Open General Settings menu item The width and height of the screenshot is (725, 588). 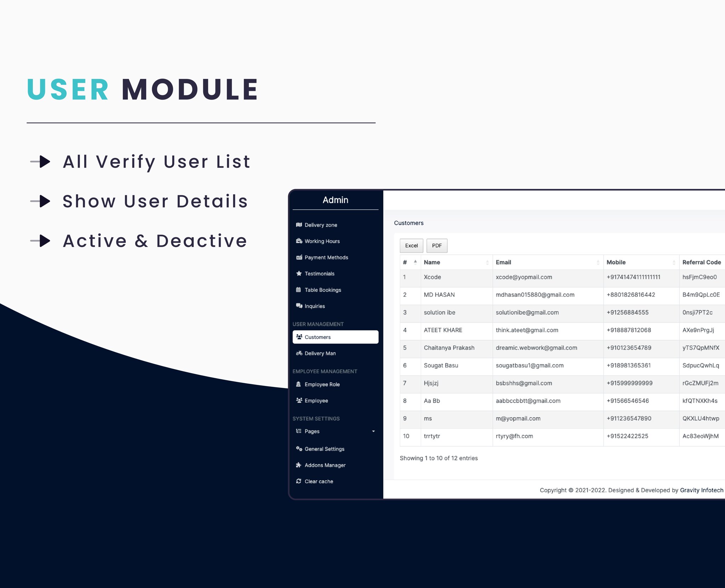(x=324, y=449)
